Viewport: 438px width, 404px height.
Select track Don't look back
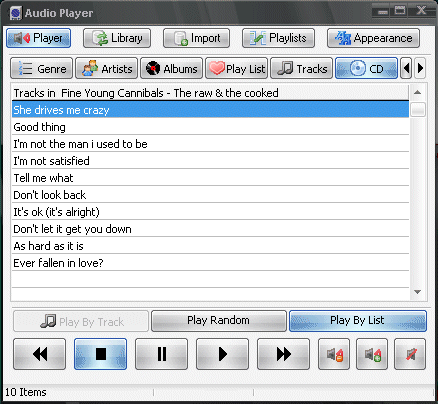click(210, 195)
